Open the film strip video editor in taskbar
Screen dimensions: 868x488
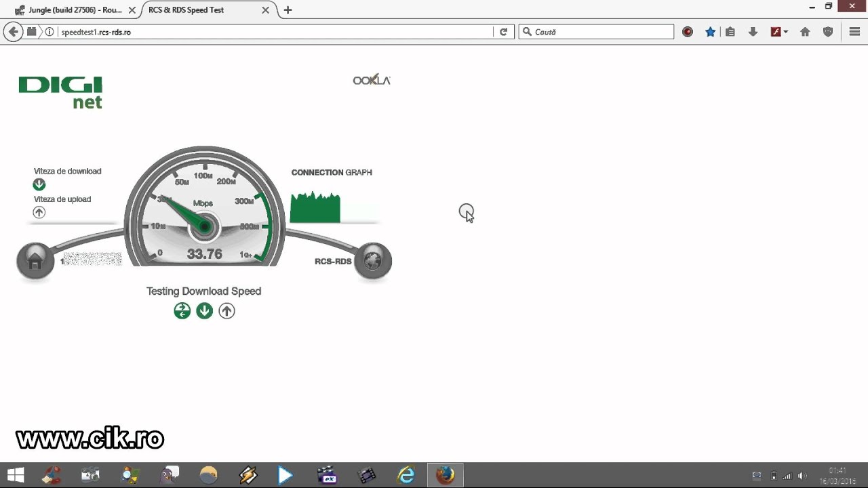point(367,475)
